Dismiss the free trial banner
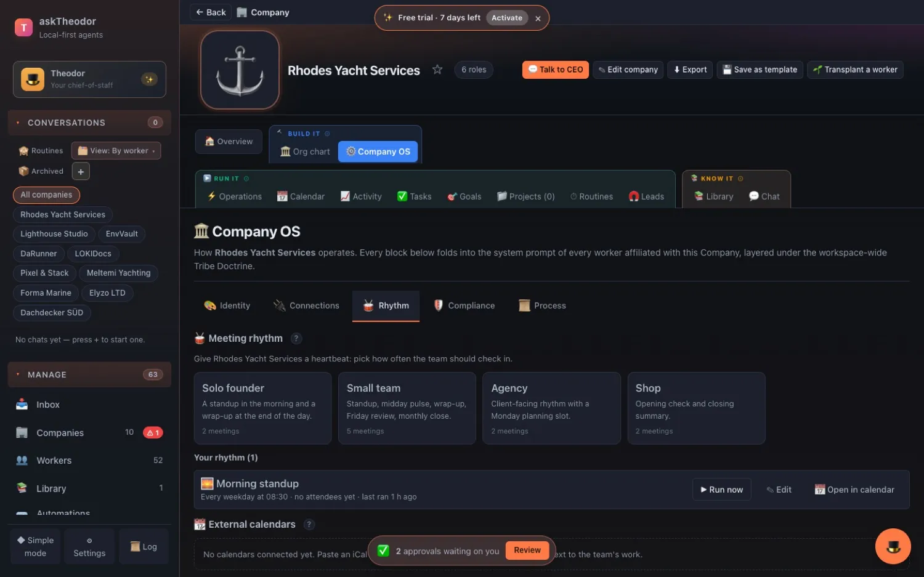Image resolution: width=924 pixels, height=577 pixels. (x=538, y=18)
